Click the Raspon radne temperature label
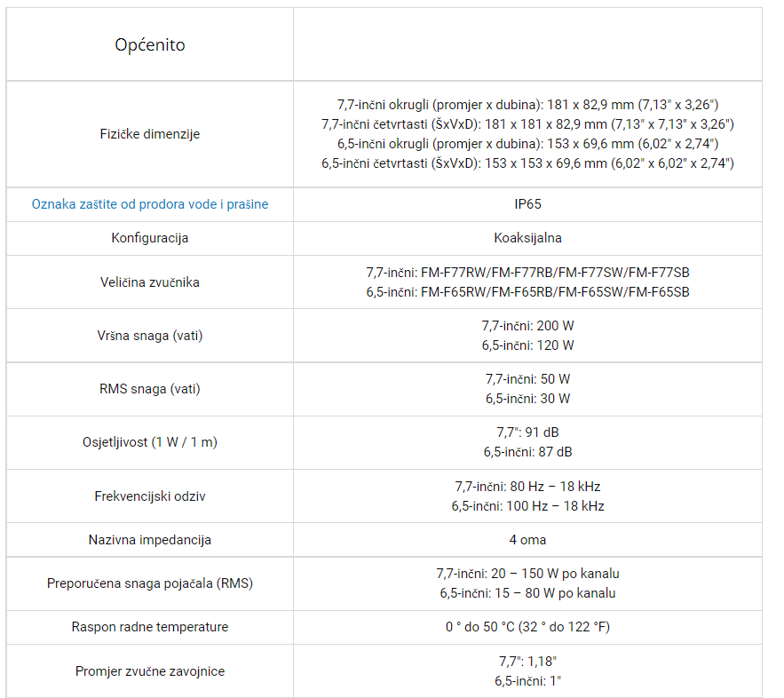 (149, 627)
